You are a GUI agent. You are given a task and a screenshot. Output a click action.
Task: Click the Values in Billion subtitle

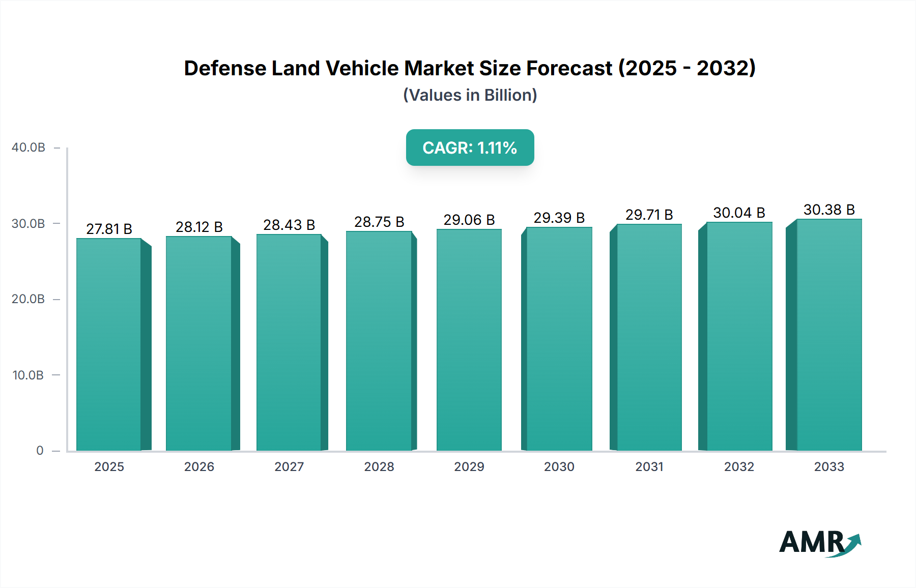click(470, 95)
